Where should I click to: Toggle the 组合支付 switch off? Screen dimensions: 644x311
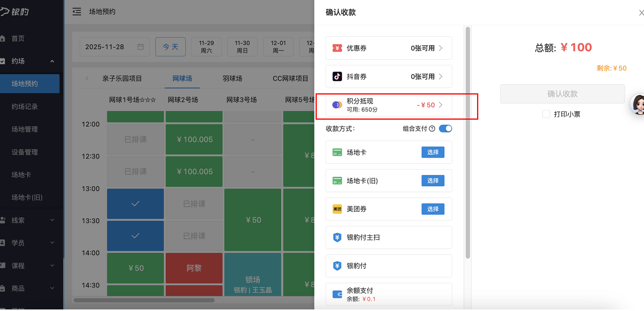pos(445,129)
